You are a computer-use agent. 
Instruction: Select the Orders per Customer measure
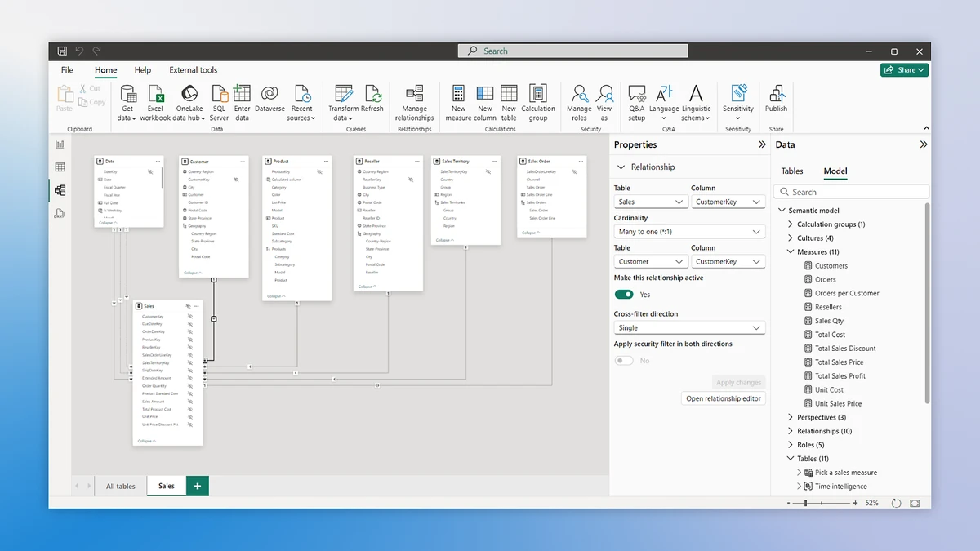pos(847,293)
